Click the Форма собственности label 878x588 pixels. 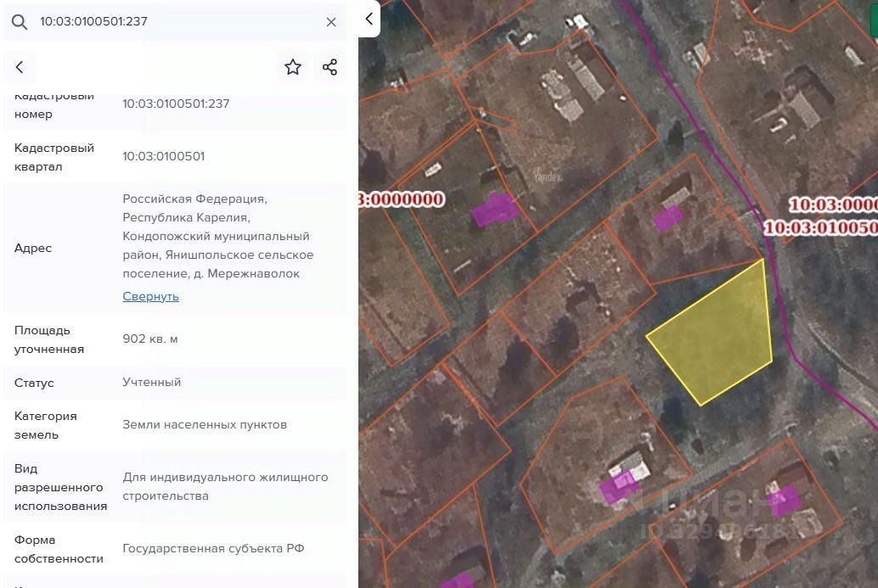click(59, 549)
